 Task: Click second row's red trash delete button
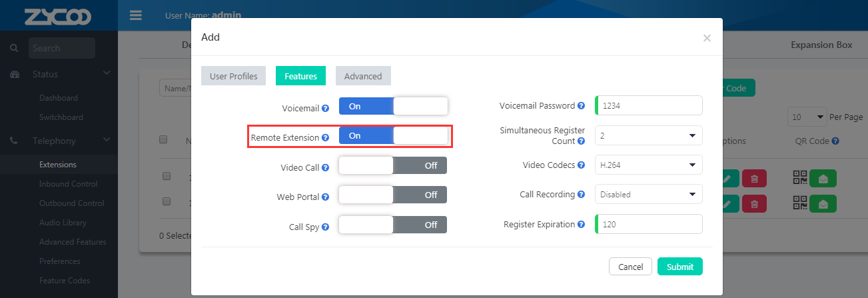point(754,203)
